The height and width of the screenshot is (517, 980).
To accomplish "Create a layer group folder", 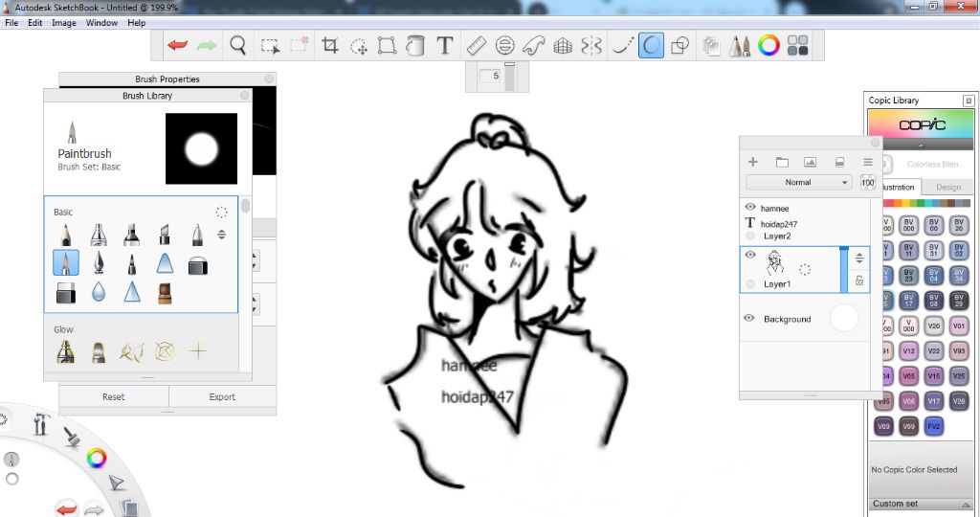I will 782,162.
